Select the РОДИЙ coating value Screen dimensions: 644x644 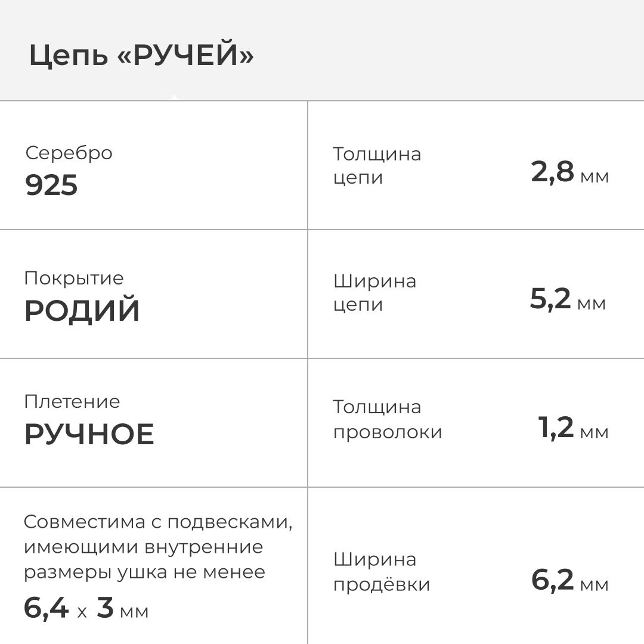[82, 311]
